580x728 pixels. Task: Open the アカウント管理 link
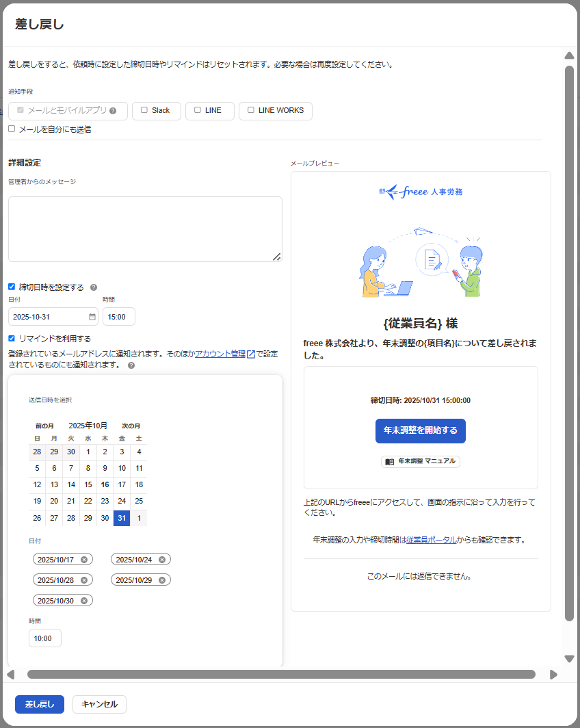tap(220, 354)
